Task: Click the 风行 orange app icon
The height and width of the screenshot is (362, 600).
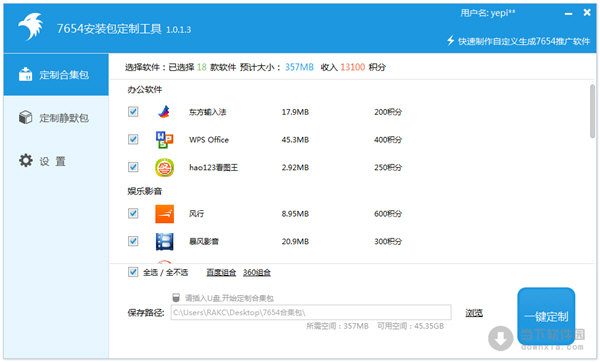Action: [165, 214]
